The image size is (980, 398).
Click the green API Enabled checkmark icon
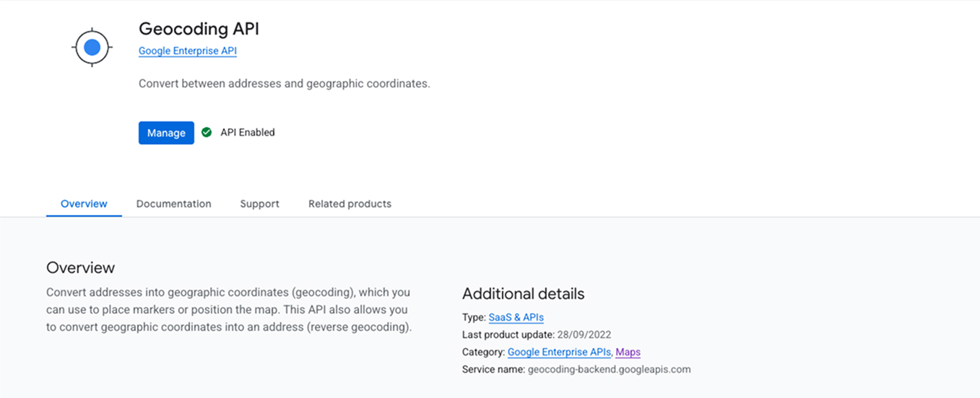pyautogui.click(x=207, y=132)
